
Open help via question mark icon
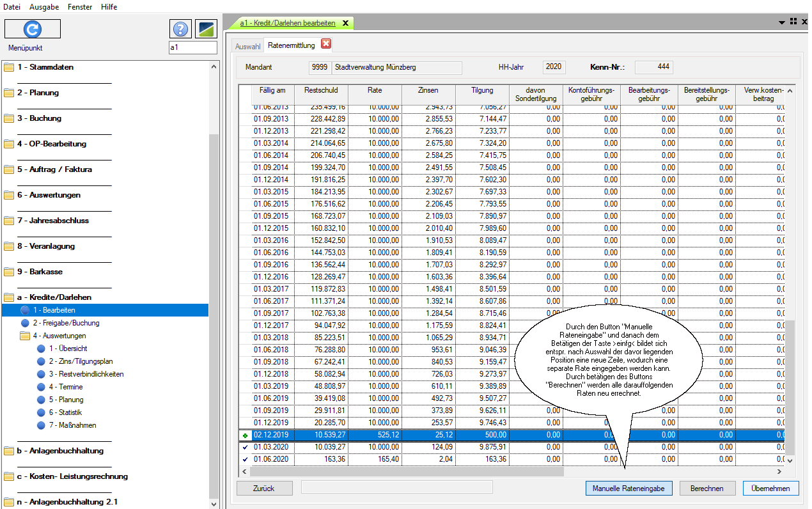181,29
